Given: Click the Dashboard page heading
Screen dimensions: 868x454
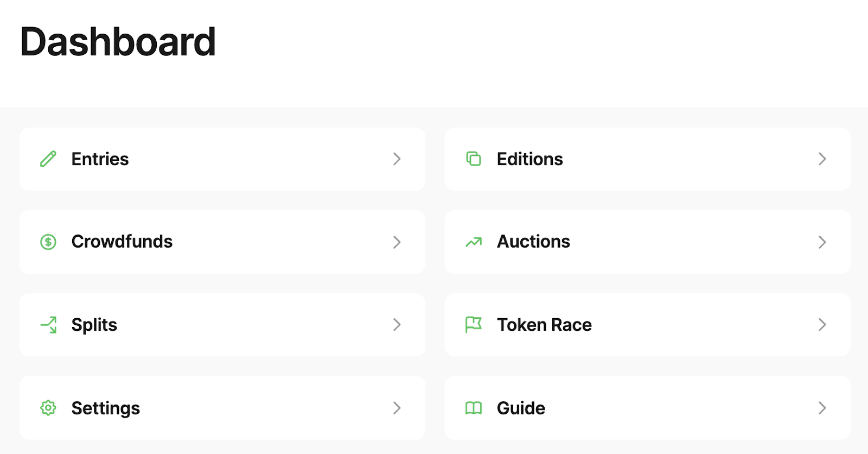Looking at the screenshot, I should [x=118, y=42].
